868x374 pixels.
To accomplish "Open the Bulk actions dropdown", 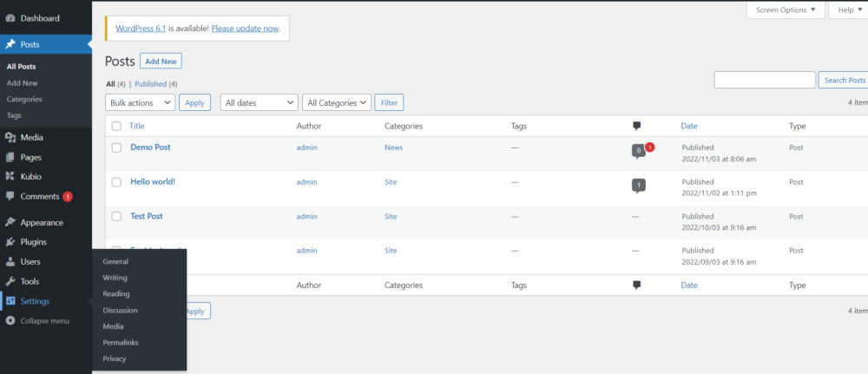I will [x=140, y=102].
